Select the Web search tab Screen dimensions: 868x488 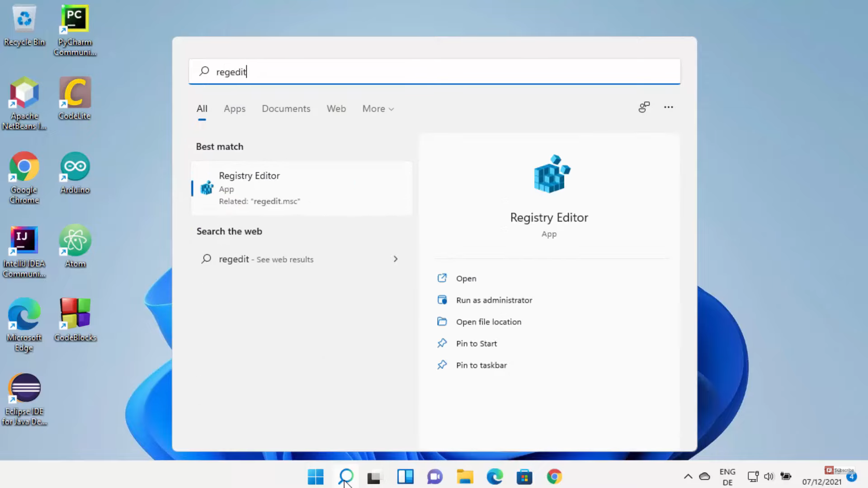(x=336, y=109)
